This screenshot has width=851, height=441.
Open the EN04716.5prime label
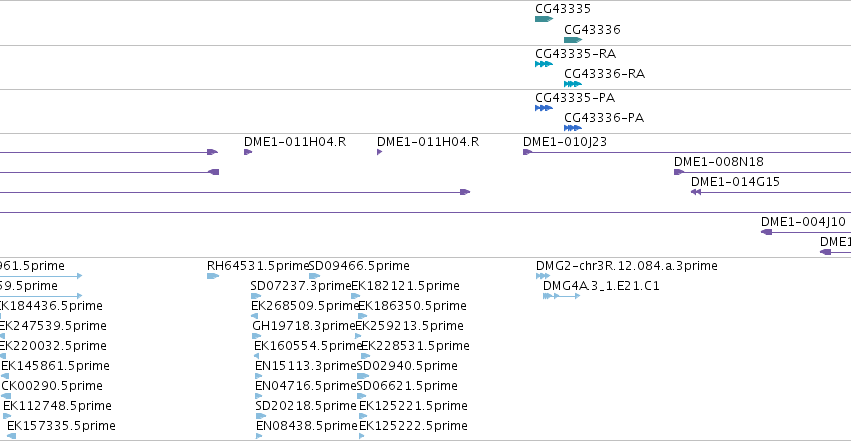tap(306, 386)
